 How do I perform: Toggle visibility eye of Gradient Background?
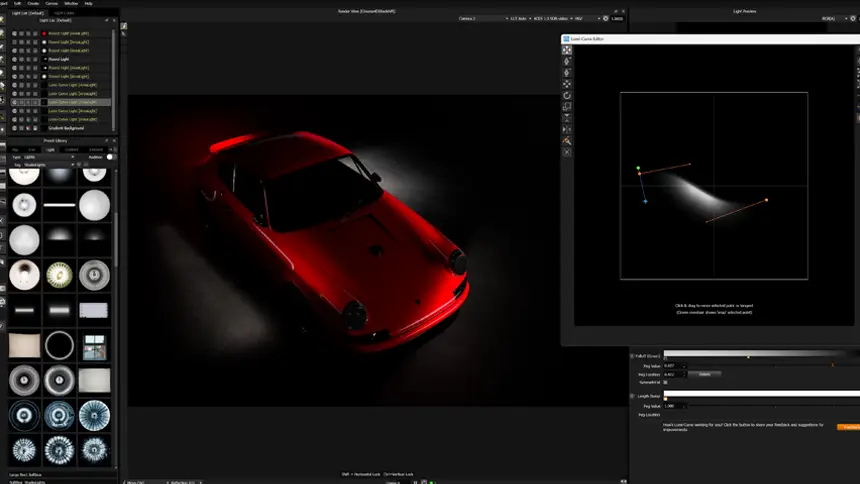click(x=14, y=128)
